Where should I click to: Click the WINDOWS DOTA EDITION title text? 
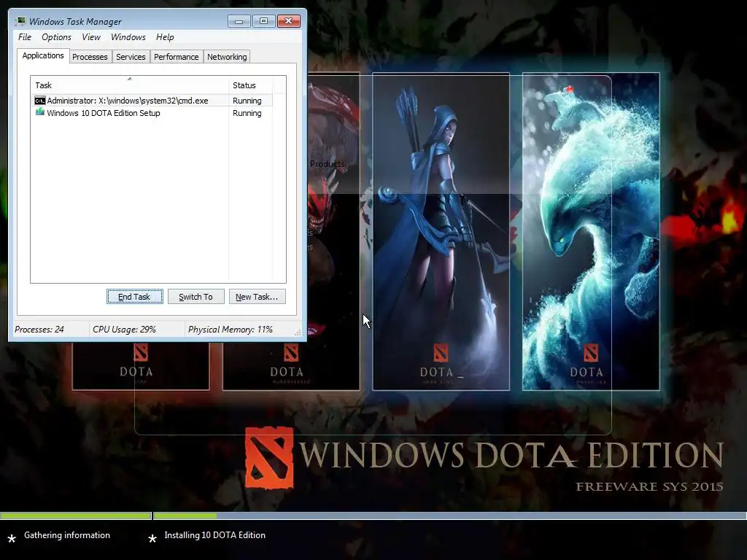pyautogui.click(x=511, y=455)
